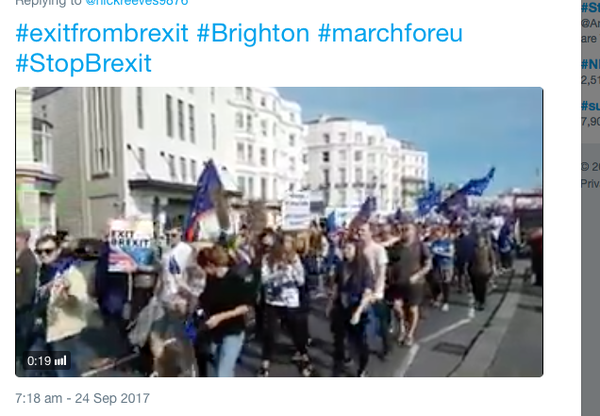The image size is (600, 416).
Task: Open the #exitfrombrexit hashtag
Action: tap(102, 33)
